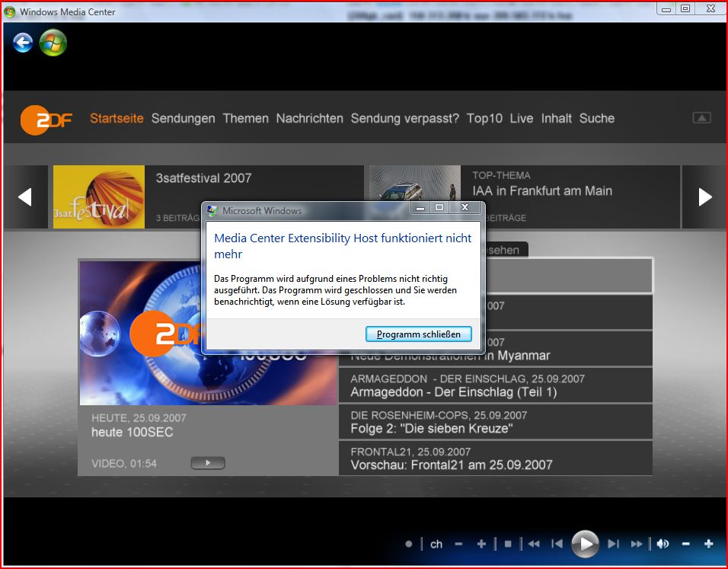Open Folge 2: Die sieben Kreuze
The image size is (728, 569).
[x=496, y=422]
